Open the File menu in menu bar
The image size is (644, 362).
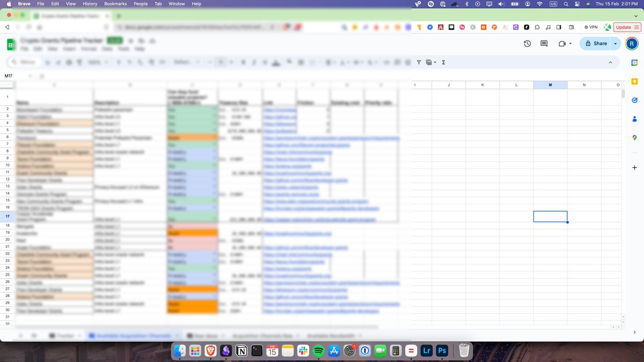pos(41,4)
